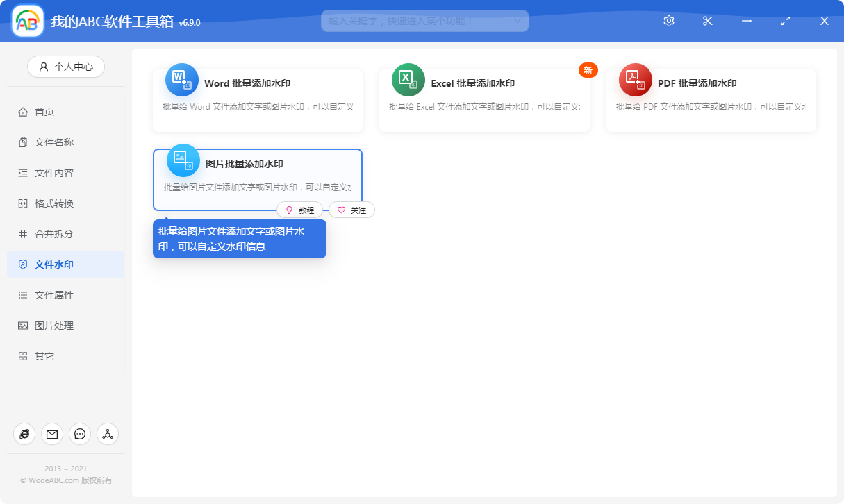Select 文件属性 sidebar item
The image size is (844, 504).
54,295
